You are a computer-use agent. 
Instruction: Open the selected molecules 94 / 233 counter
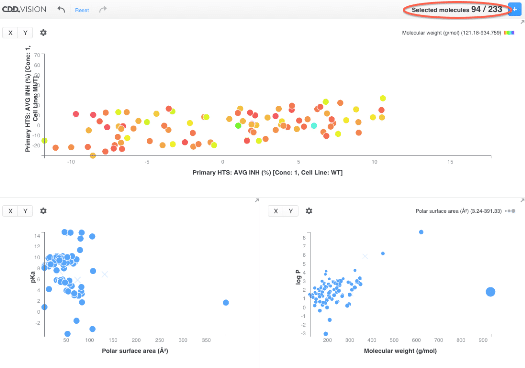(x=457, y=9)
